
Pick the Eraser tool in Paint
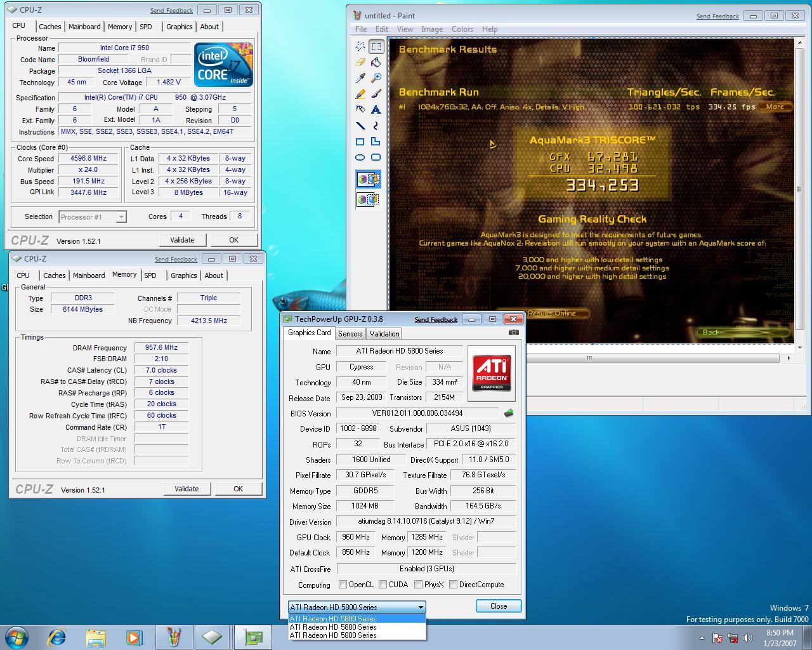[360, 62]
